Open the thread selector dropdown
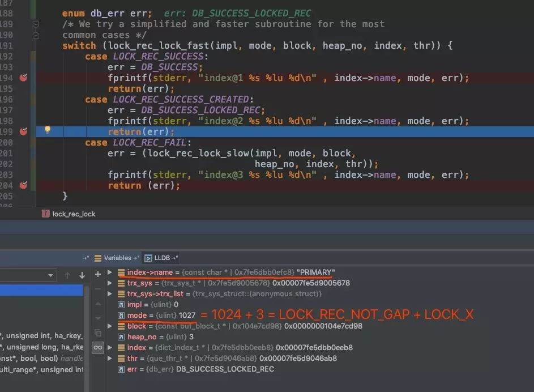This screenshot has width=534, height=392. [x=50, y=275]
